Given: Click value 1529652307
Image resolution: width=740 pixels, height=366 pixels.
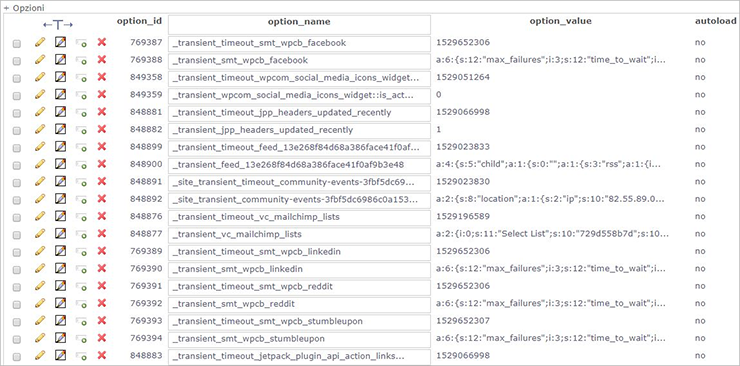Looking at the screenshot, I should click(x=463, y=321).
